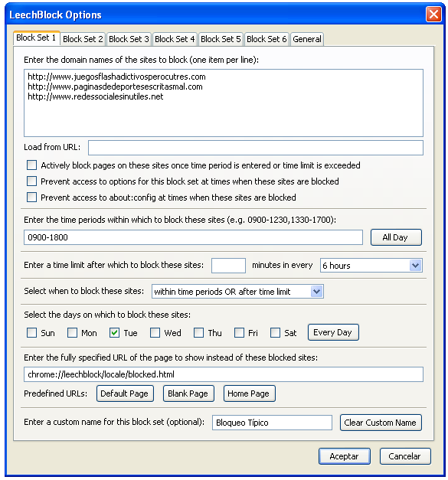
Task: Tick the Thu day checkbox
Action: coord(199,333)
